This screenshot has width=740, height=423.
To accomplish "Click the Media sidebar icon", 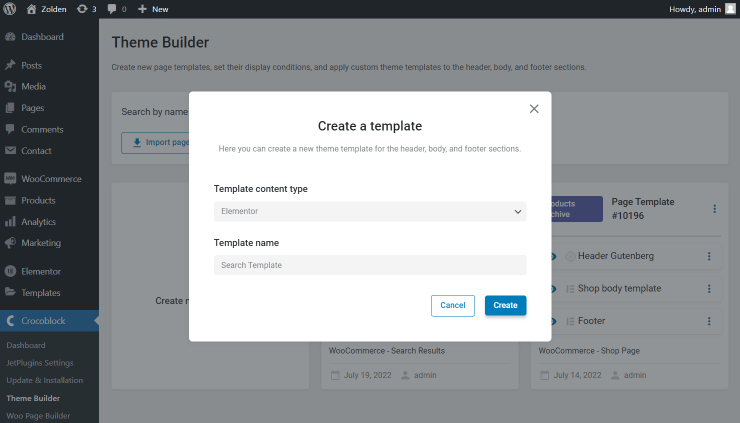I will click(x=10, y=86).
